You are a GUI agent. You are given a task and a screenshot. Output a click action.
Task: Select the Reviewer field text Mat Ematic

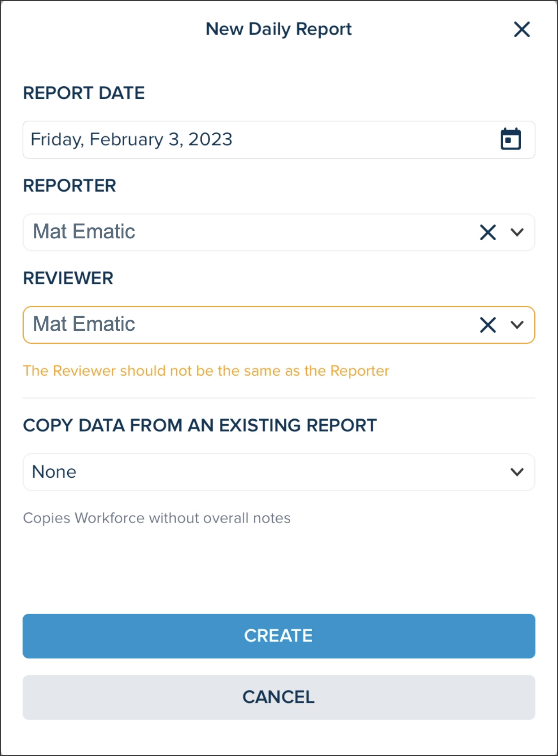click(x=84, y=324)
